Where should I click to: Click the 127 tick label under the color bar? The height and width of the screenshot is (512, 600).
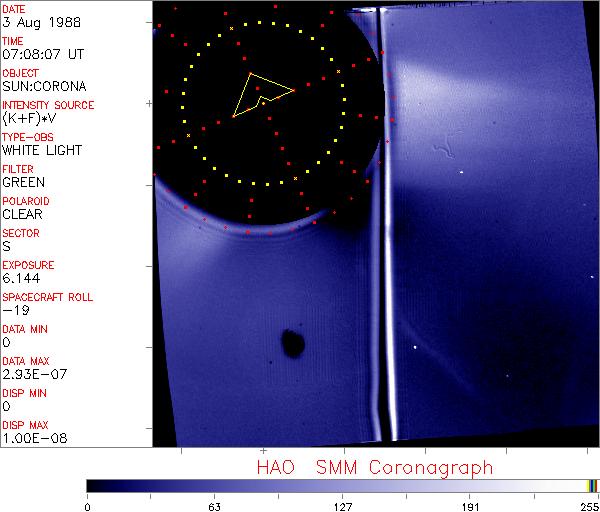coord(342,505)
